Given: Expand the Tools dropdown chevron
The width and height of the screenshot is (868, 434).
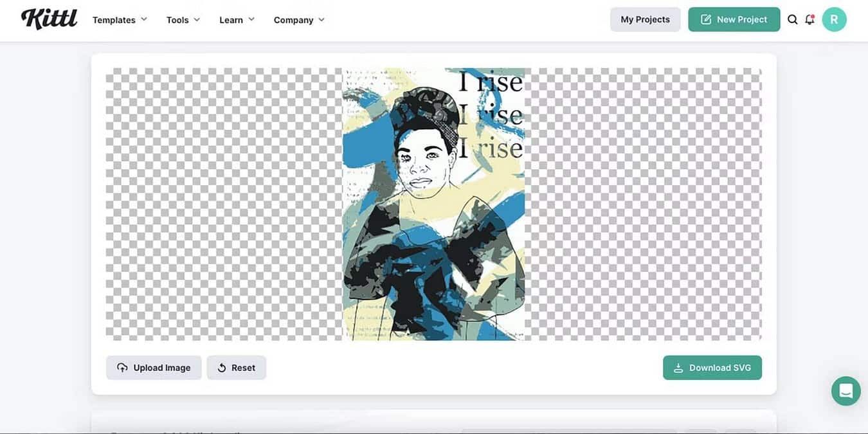Looking at the screenshot, I should tap(197, 19).
